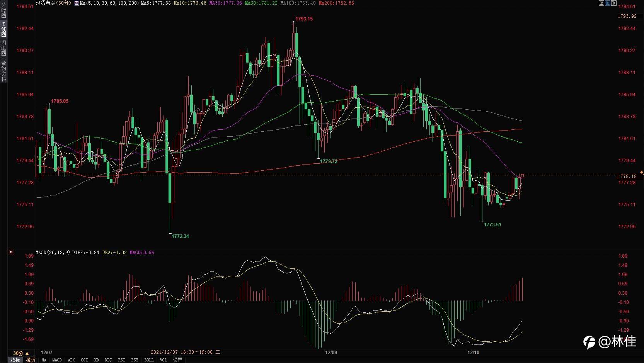Click the 1785.05 peak price label
Image resolution: width=644 pixels, height=363 pixels.
click(60, 101)
